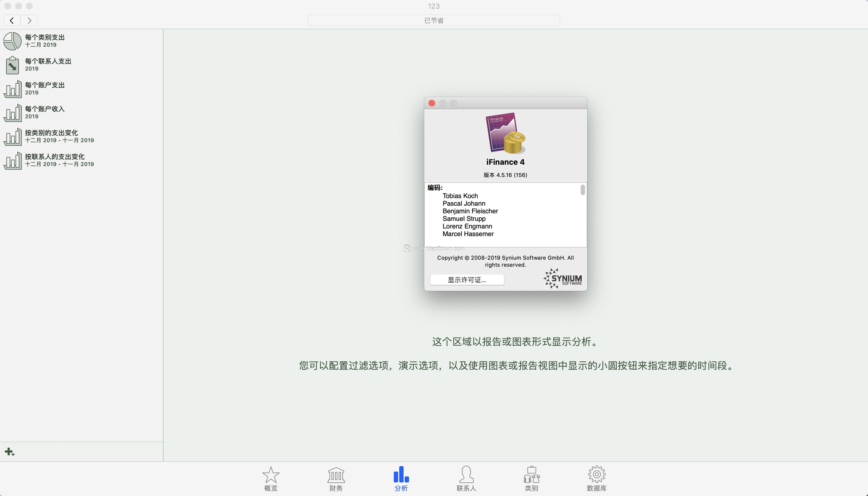
Task: Select the 按联系人的支出变化 report row
Action: point(81,160)
